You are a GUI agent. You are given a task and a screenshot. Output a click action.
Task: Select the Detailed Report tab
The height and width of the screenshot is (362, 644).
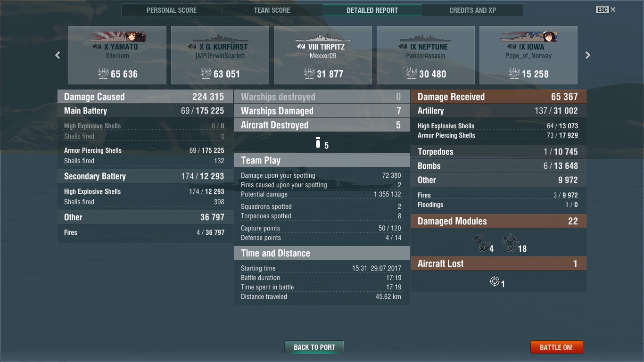[x=372, y=10]
